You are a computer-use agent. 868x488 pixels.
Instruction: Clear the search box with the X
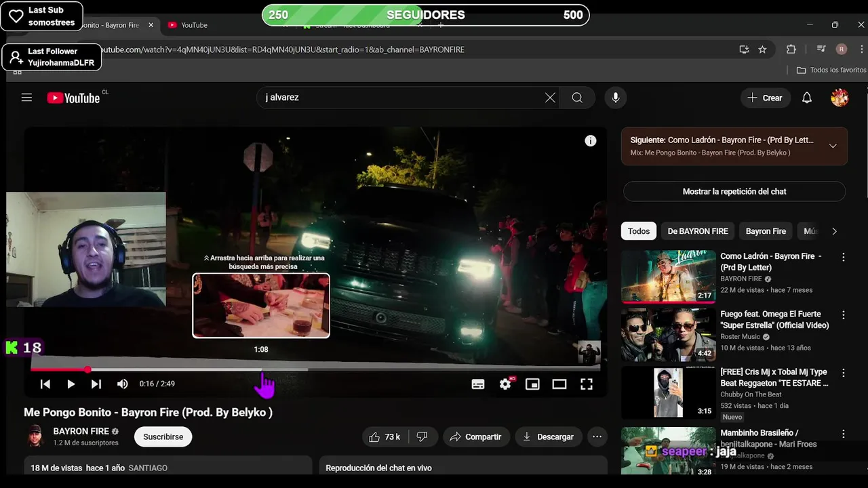click(550, 98)
